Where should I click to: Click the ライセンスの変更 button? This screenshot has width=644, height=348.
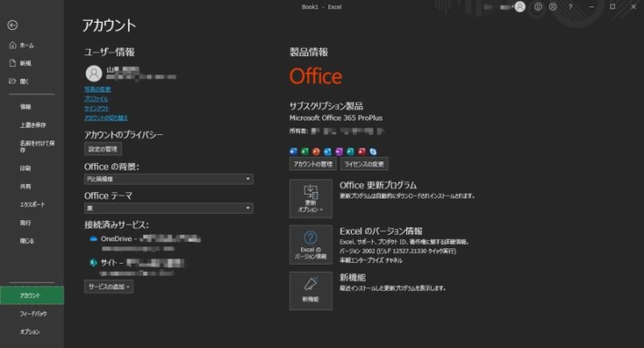(365, 164)
